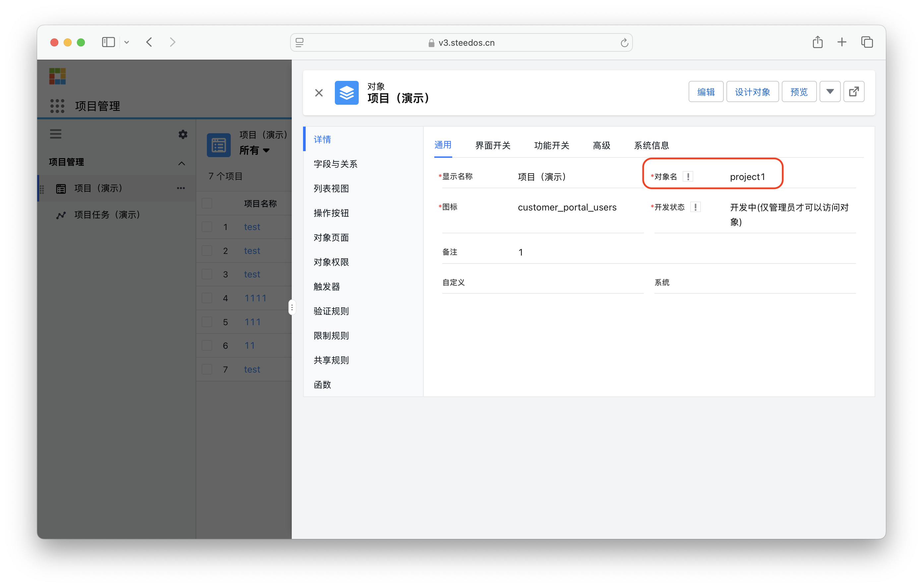This screenshot has height=588, width=923.
Task: Click the panel resize handle with three dots
Action: [x=292, y=307]
